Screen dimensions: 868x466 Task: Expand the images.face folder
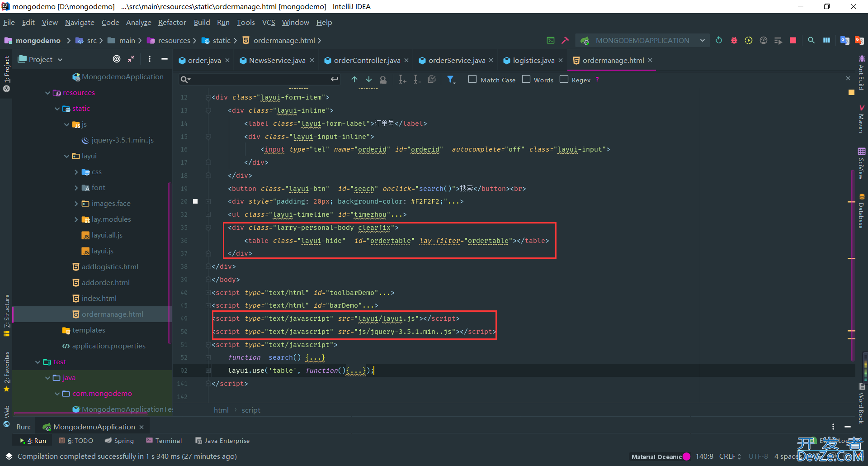pyautogui.click(x=76, y=204)
